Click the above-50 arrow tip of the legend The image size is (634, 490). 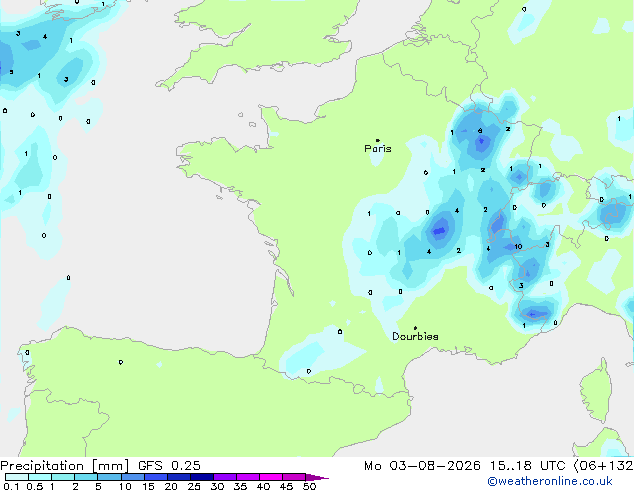(x=318, y=477)
